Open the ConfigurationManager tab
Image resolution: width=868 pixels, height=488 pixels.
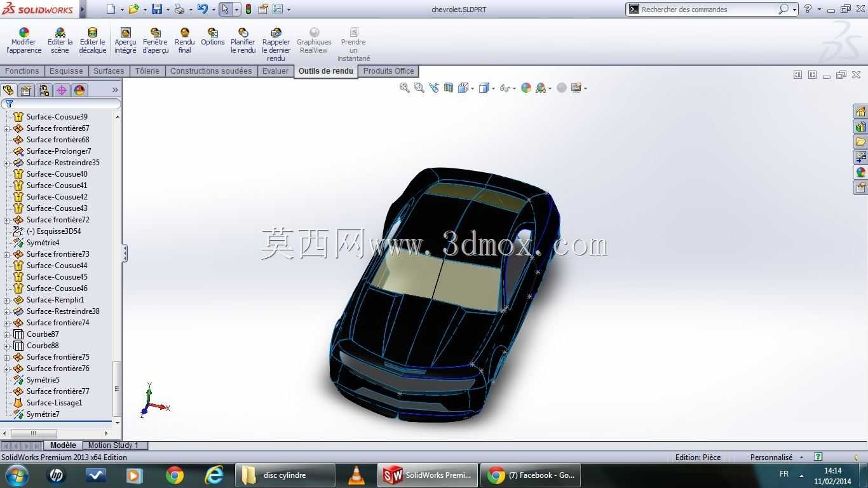[44, 90]
